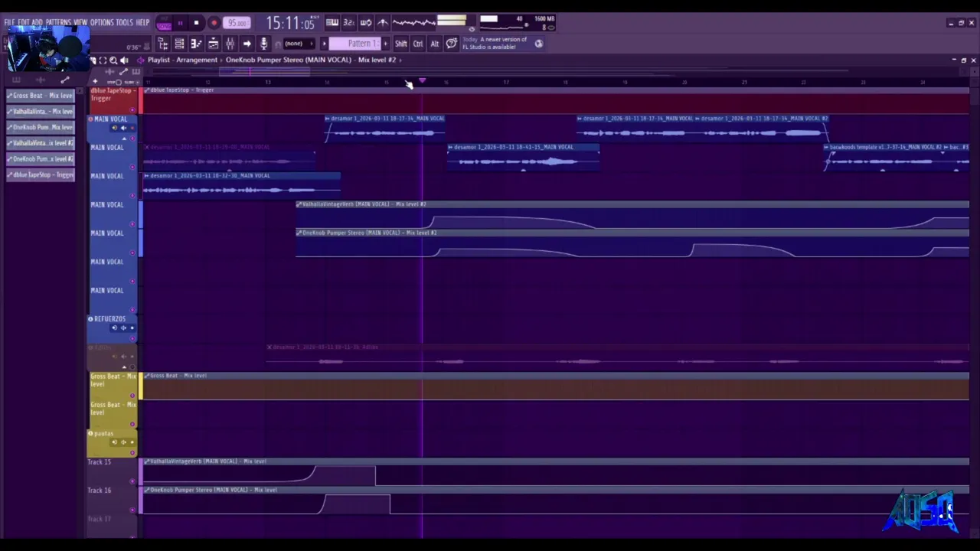Click the Alt modifier button
Screen dimensions: 980x551
[435, 44]
